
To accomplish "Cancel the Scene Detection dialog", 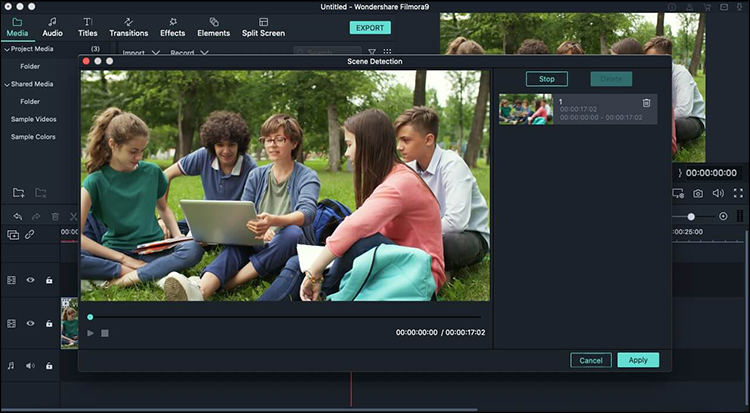I will 591,360.
